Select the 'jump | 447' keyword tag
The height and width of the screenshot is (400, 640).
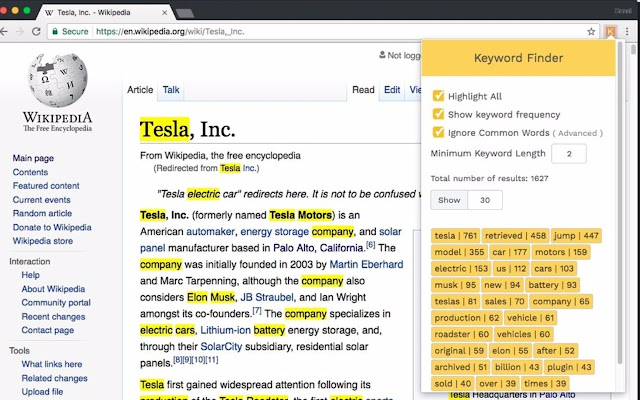[x=576, y=236]
